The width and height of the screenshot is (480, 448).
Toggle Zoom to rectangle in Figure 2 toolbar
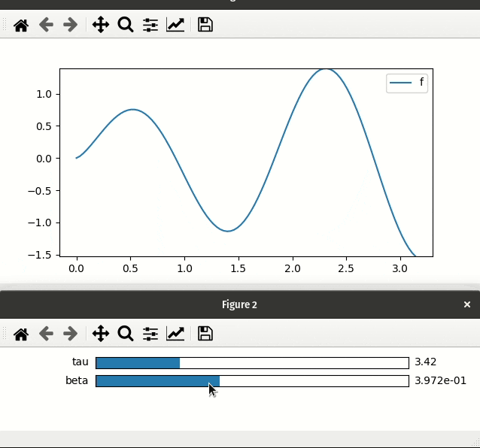pyautogui.click(x=126, y=334)
